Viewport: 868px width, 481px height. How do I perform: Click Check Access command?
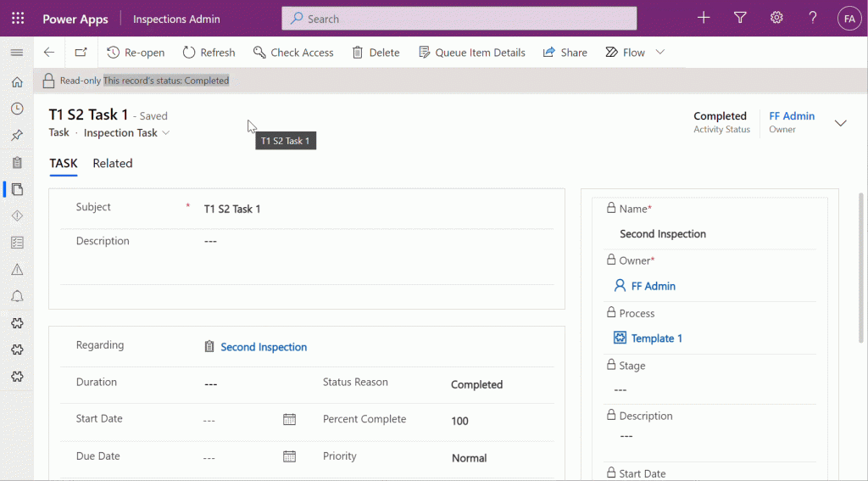[293, 52]
